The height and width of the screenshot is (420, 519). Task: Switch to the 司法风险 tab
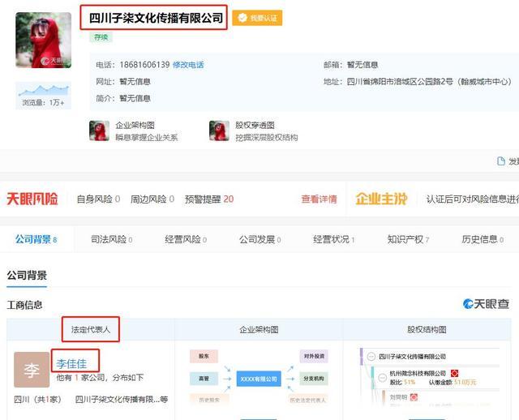(112, 239)
